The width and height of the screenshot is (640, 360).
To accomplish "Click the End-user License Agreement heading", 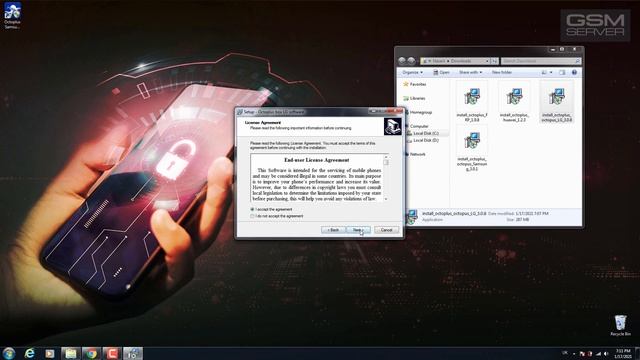I will (317, 160).
